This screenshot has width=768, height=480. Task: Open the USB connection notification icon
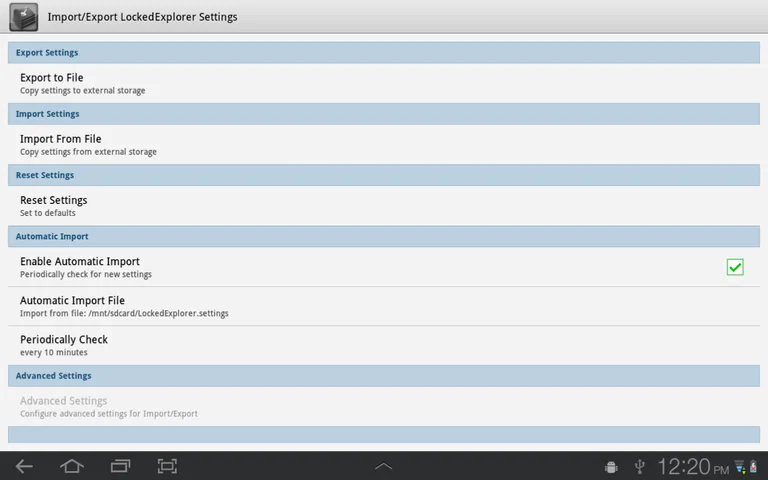[x=639, y=466]
